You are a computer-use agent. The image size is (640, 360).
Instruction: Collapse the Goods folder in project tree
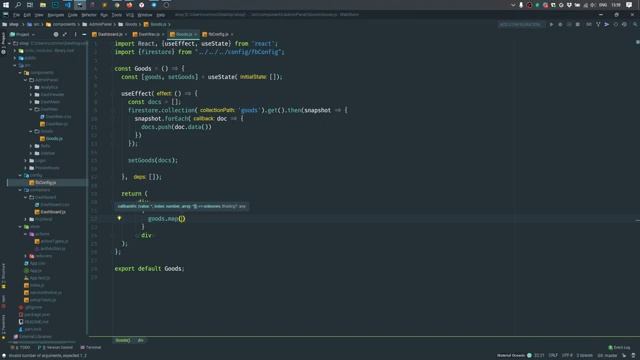31,131
